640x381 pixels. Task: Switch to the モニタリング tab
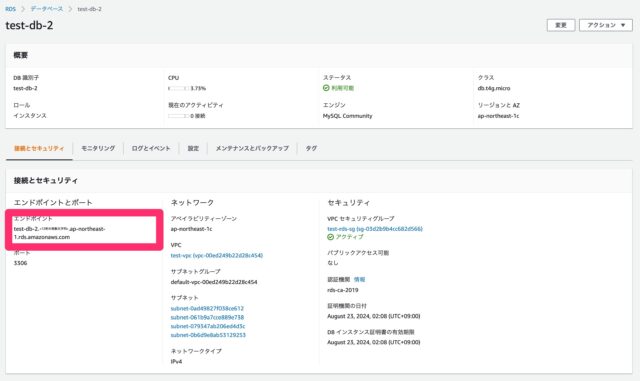click(x=98, y=149)
